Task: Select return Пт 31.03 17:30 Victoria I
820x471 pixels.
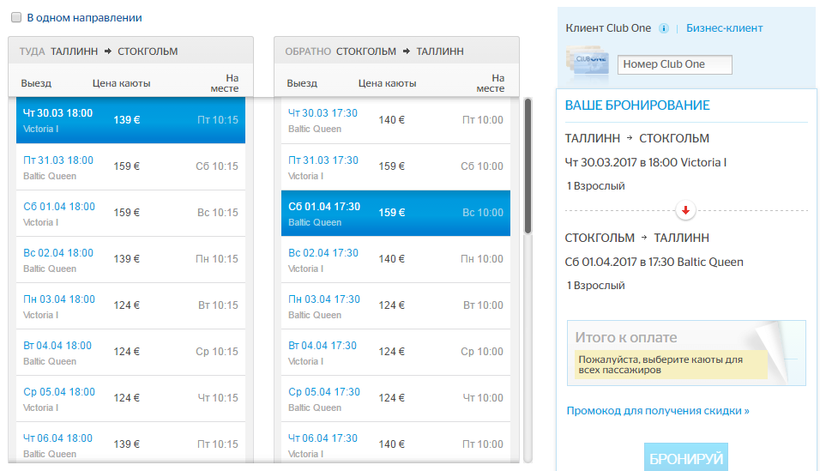Action: click(395, 167)
